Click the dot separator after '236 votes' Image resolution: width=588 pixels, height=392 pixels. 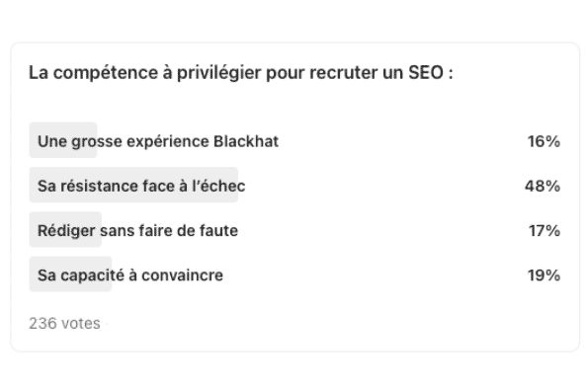106,324
